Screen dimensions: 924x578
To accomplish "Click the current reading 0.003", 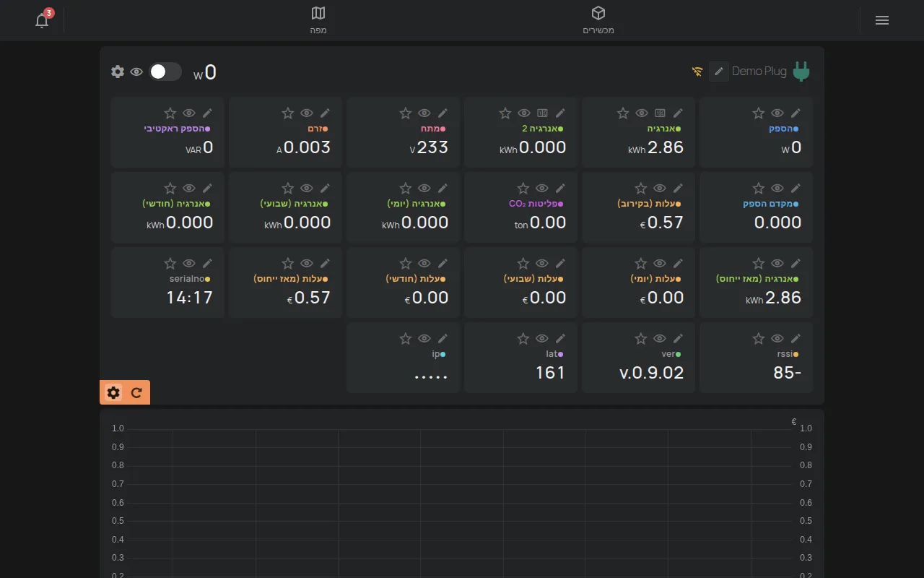I will tap(308, 147).
